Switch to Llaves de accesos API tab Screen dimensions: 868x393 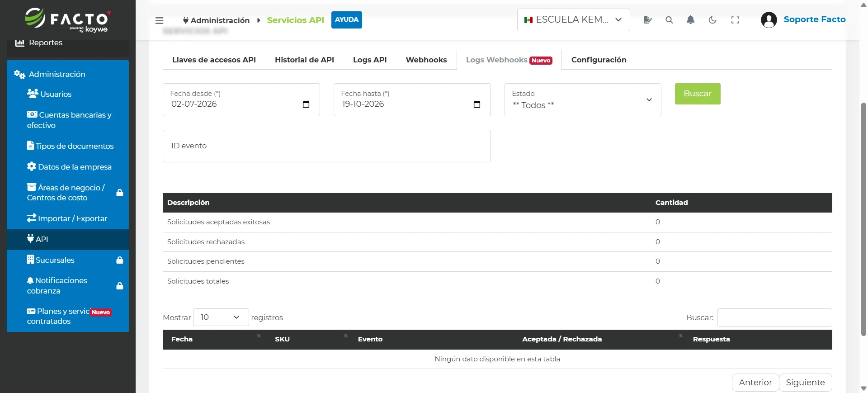click(x=214, y=60)
